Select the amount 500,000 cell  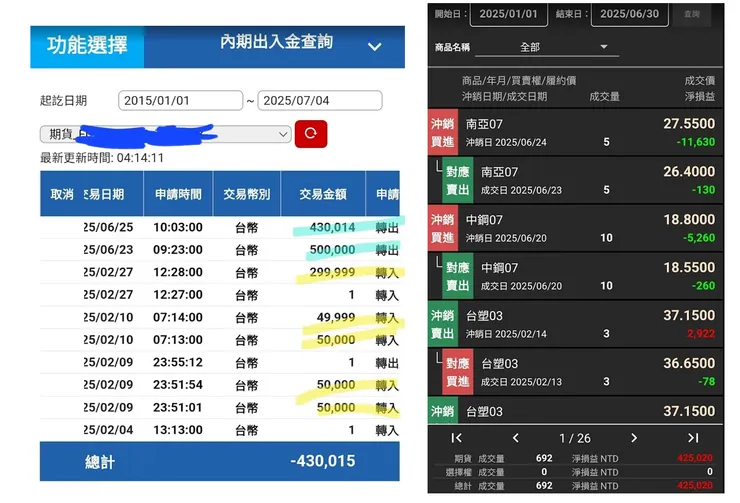[x=332, y=250]
